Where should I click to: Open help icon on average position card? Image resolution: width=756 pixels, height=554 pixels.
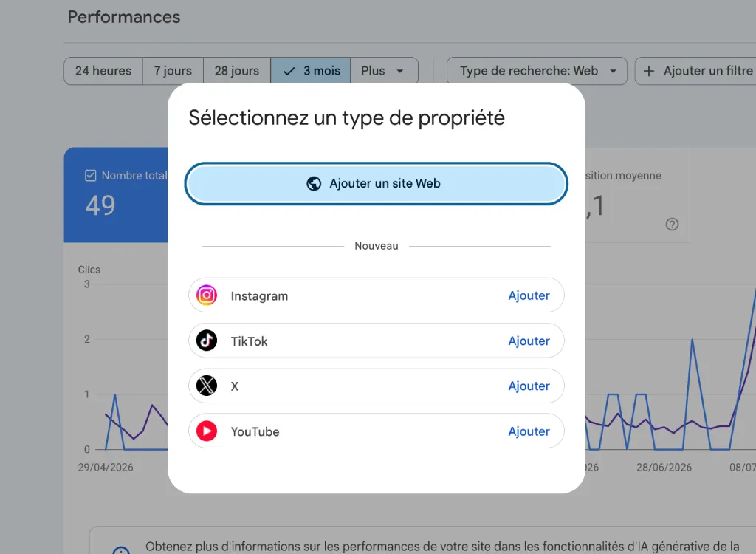672,224
